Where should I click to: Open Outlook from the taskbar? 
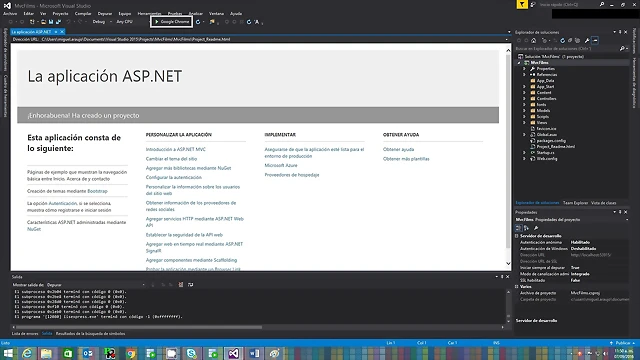pos(88,353)
